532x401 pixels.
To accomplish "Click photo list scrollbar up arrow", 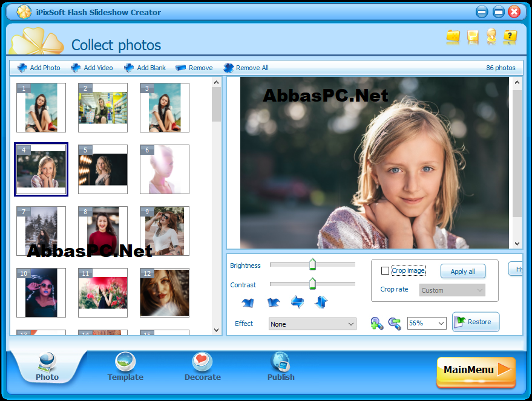I will click(x=217, y=82).
